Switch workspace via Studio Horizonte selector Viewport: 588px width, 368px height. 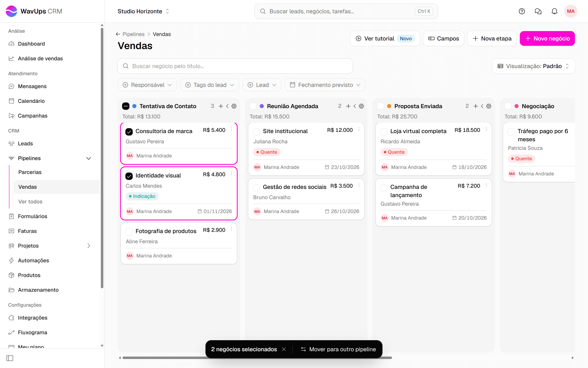(x=143, y=11)
